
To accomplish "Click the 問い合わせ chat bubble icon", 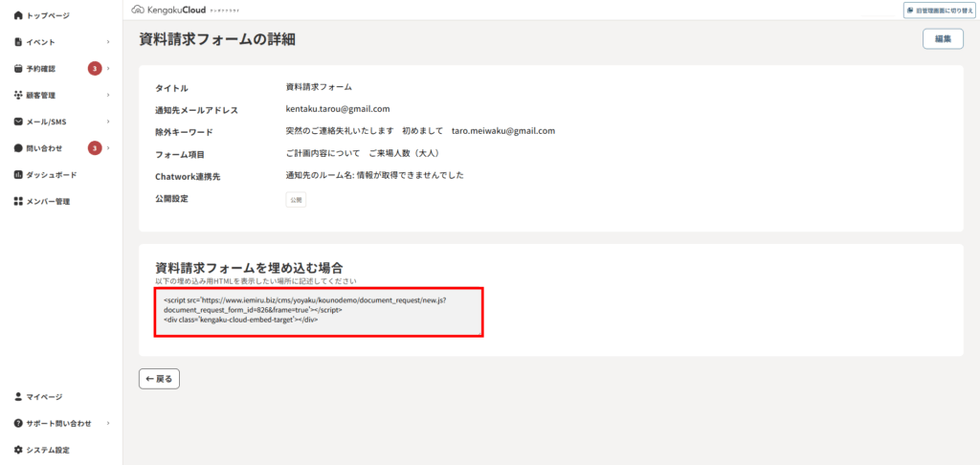I will pyautogui.click(x=18, y=148).
